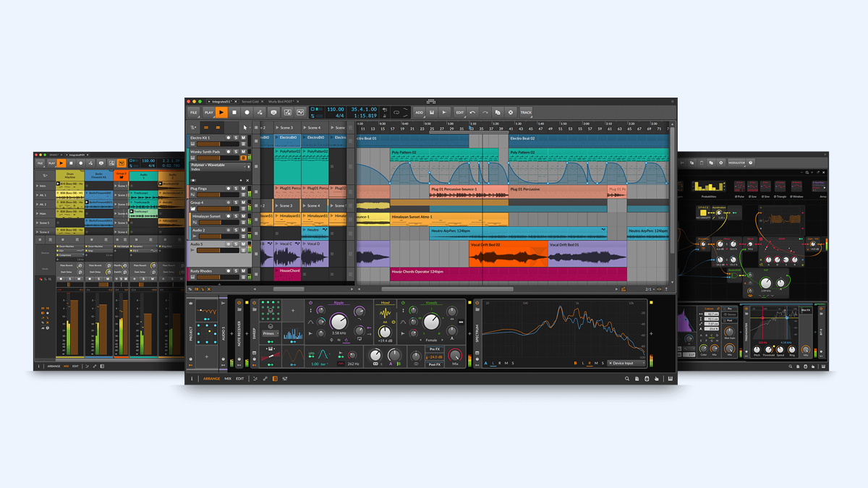Mute the Electro Kit 1 track
The width and height of the screenshot is (868, 488).
(x=244, y=137)
